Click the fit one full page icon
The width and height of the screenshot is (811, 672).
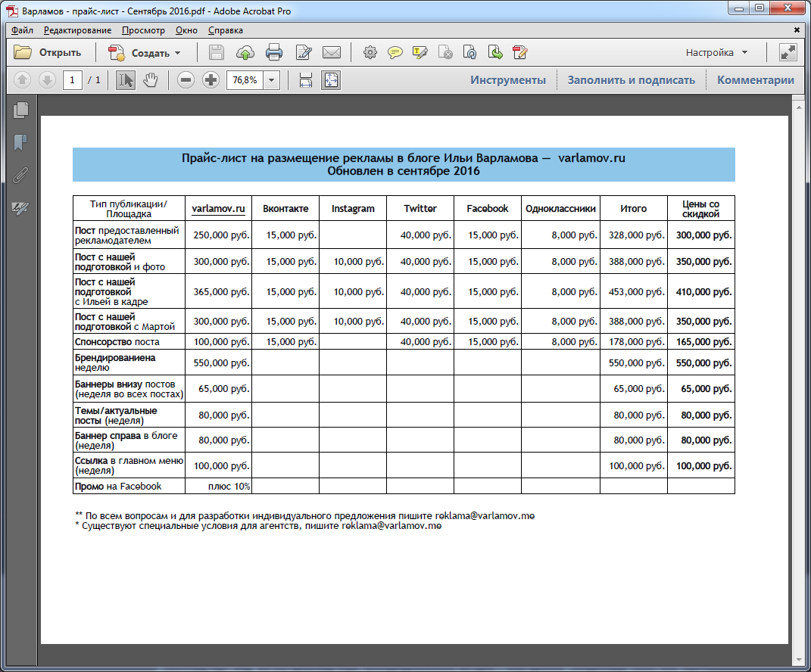[x=331, y=80]
